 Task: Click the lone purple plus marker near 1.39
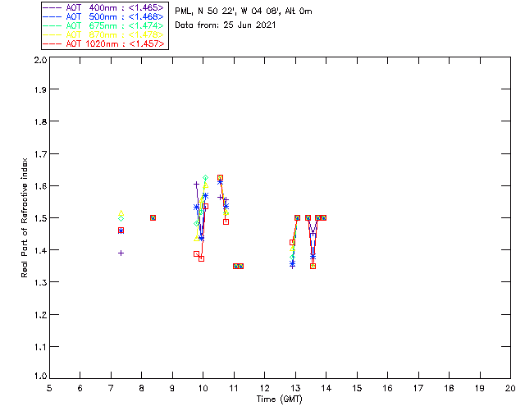click(121, 253)
